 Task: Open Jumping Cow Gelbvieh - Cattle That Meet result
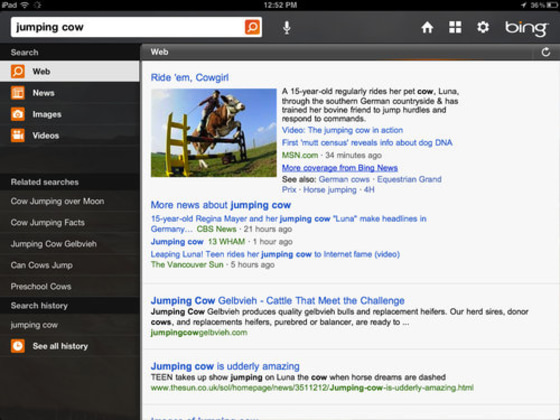[x=278, y=301]
